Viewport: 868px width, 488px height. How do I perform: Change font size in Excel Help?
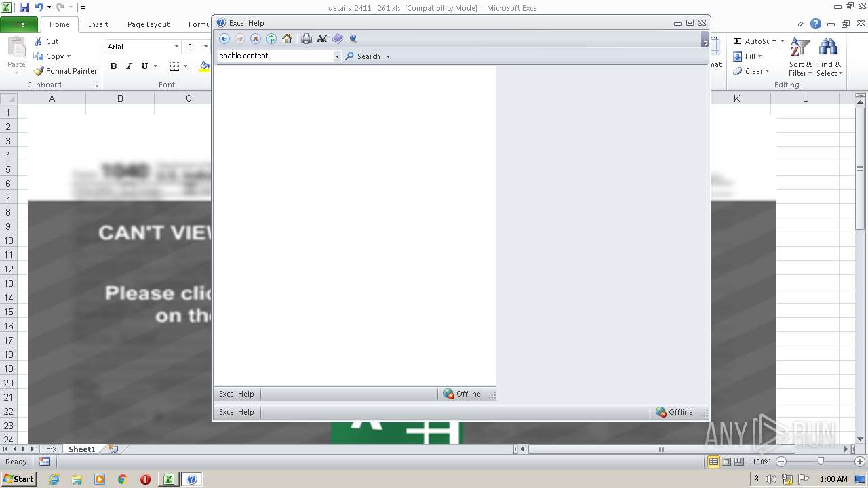tap(322, 39)
